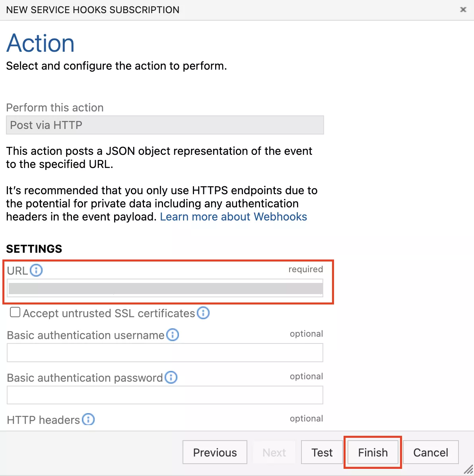Open the 'Learn more about Webhooks' link
This screenshot has width=474, height=476.
pos(233,217)
